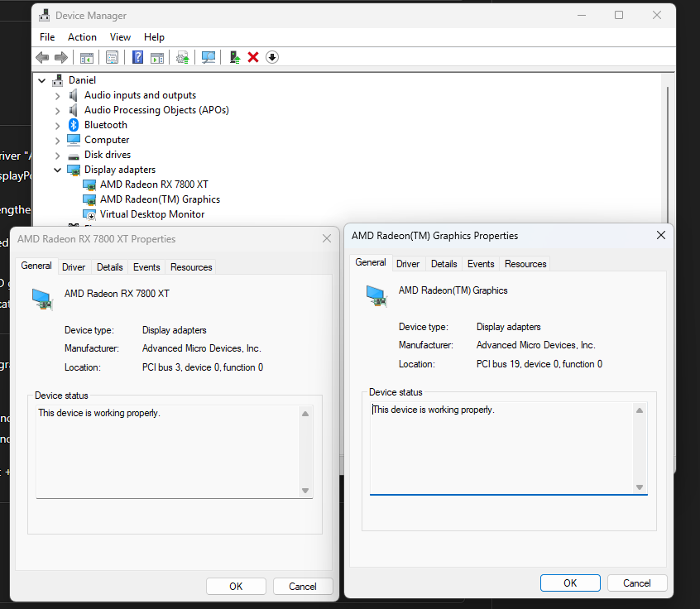The width and height of the screenshot is (700, 609).
Task: Select General tab in RX 7800 XT Properties
Action: point(36,266)
